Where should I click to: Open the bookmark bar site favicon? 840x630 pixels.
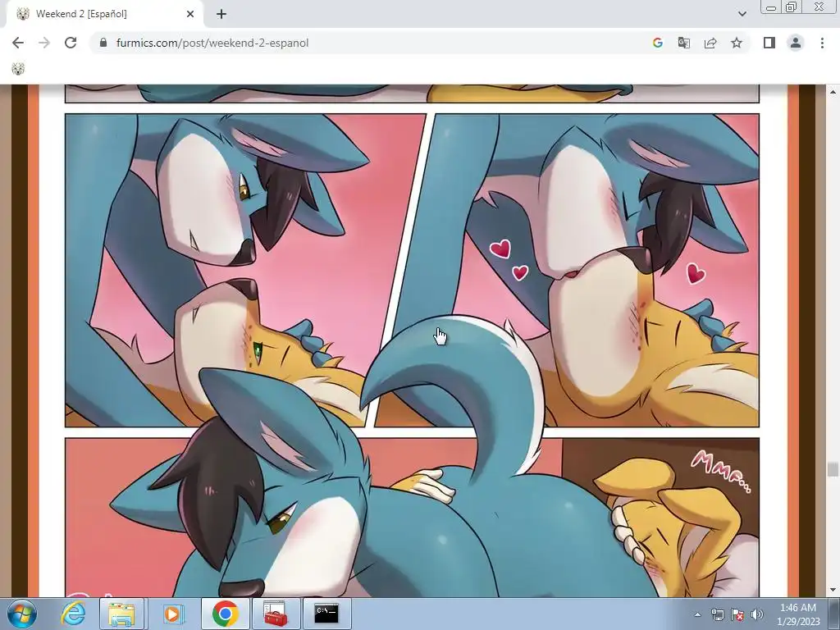18,69
